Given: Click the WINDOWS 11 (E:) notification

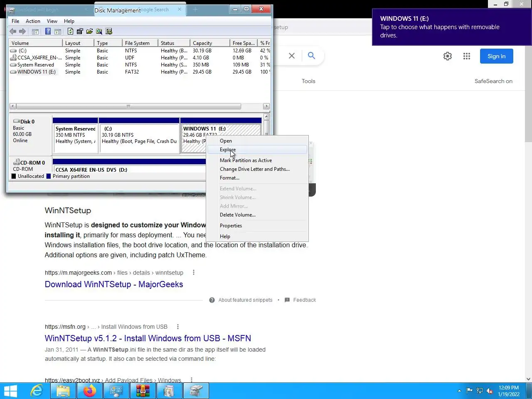Looking at the screenshot, I should pos(452,27).
